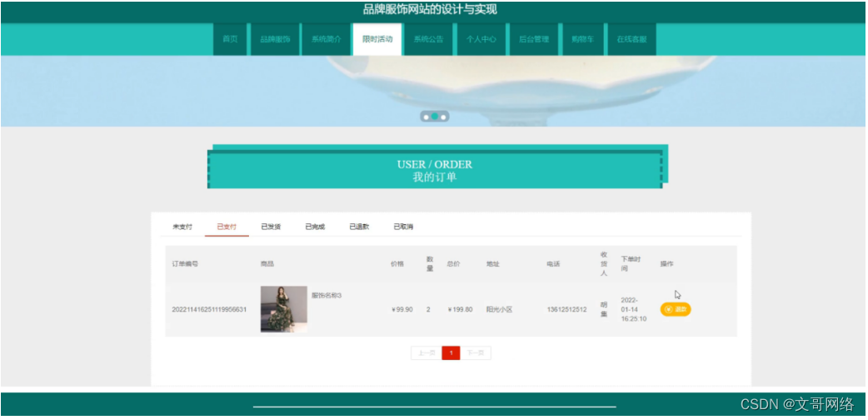This screenshot has width=868, height=420.
Task: Select page 1 in the pagination
Action: tap(451, 353)
